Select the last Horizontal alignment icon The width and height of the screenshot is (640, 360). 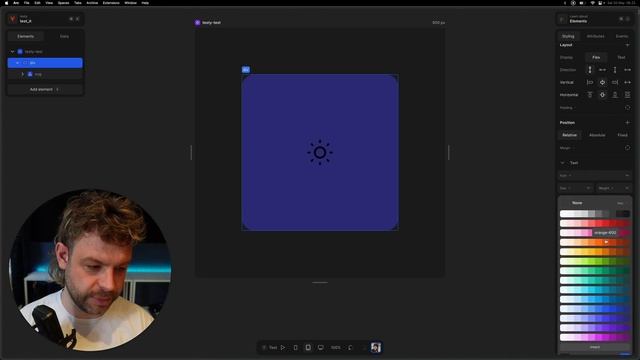click(x=627, y=95)
